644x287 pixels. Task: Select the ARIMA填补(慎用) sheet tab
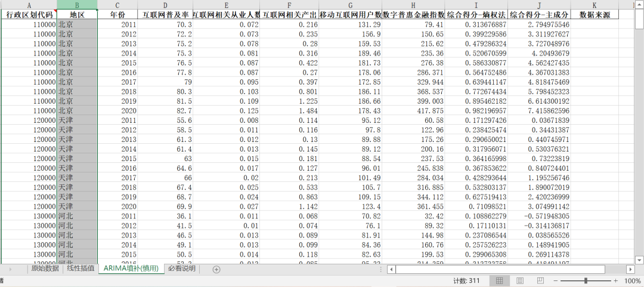tap(131, 269)
